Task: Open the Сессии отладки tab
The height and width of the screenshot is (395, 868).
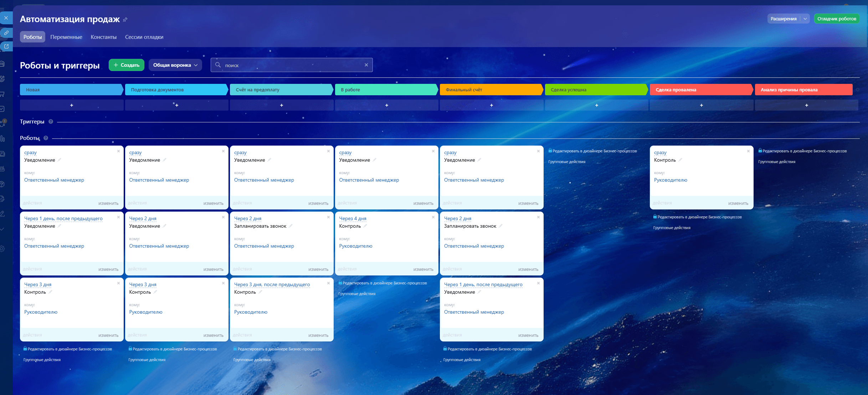Action: click(144, 37)
